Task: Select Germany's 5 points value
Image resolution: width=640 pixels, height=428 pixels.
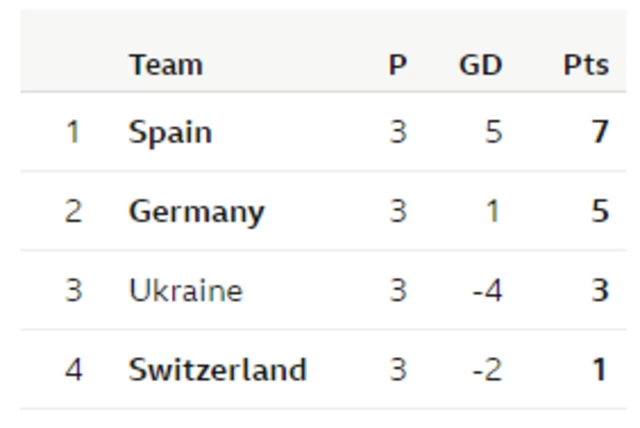Action: click(x=600, y=211)
